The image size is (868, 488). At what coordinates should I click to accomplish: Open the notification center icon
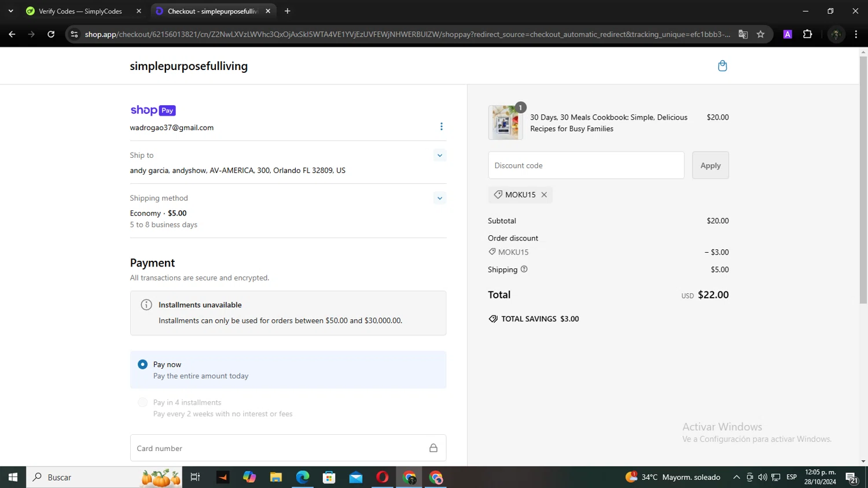(851, 477)
